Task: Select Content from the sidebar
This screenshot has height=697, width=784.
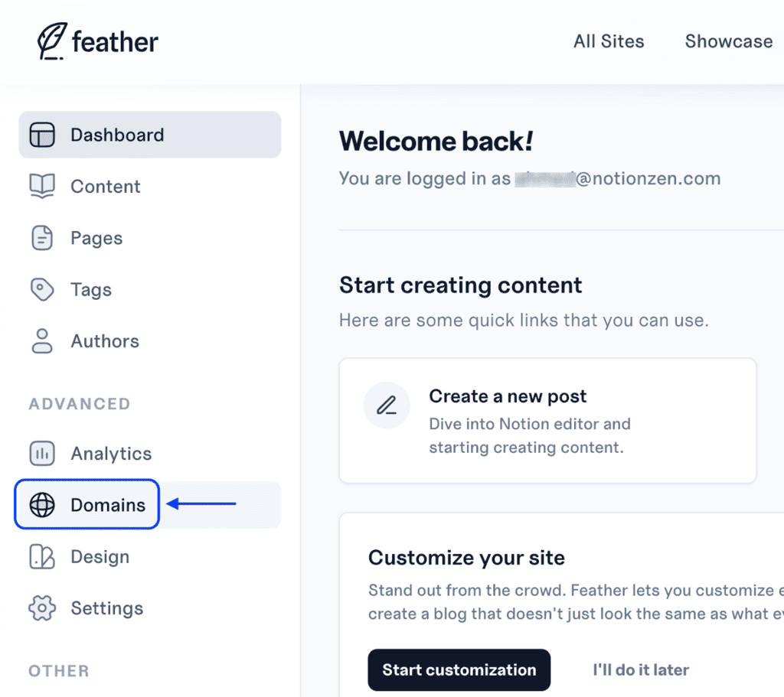Action: tap(105, 186)
